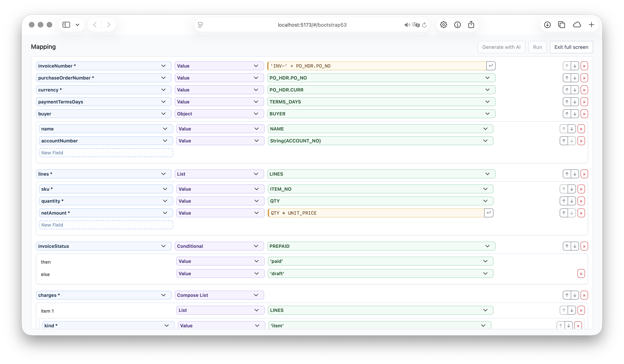Remove the paymentTermsDays row
Viewport: 624px width, 364px height.
click(x=584, y=102)
